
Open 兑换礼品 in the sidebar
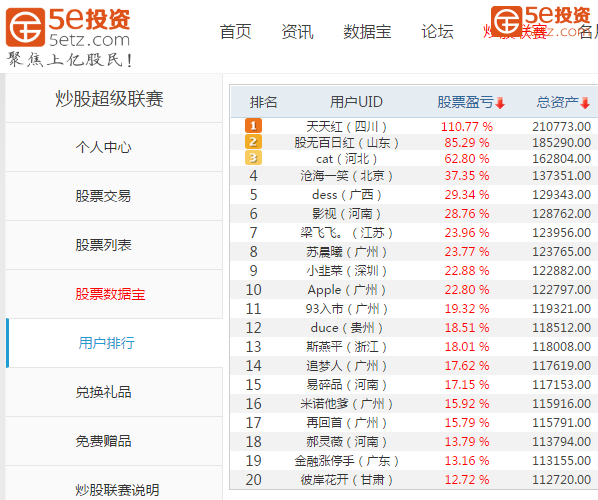(103, 392)
